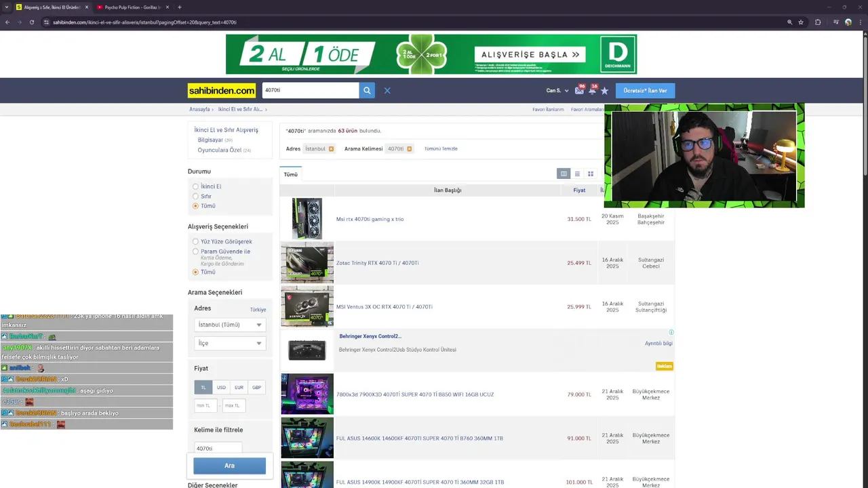Open 7800x3d 7900X3D PC listing thumbnail
The image size is (868, 488).
307,394
